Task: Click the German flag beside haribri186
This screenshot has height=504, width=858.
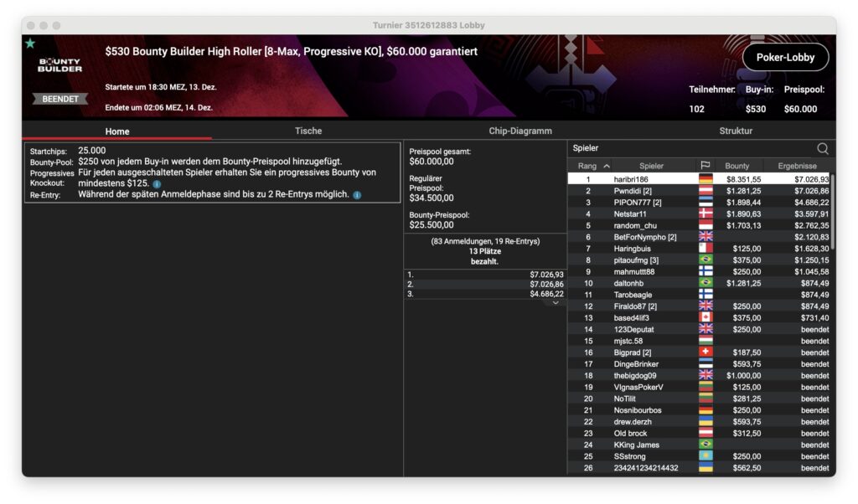Action: [x=705, y=179]
